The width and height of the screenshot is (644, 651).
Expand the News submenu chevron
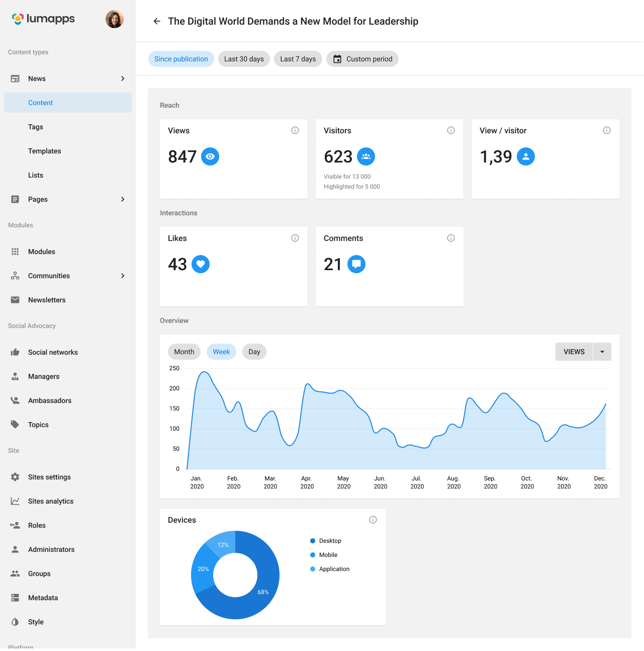click(x=123, y=78)
